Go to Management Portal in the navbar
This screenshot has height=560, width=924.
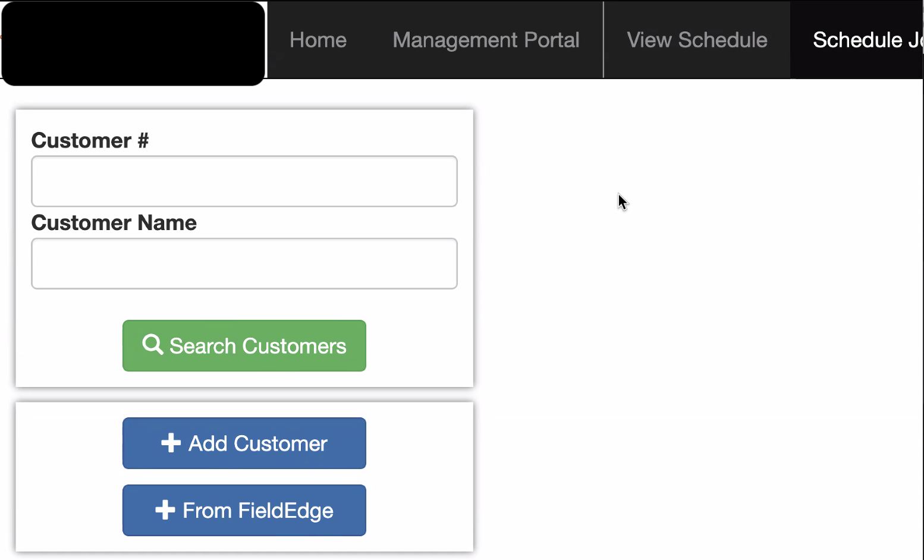point(486,40)
